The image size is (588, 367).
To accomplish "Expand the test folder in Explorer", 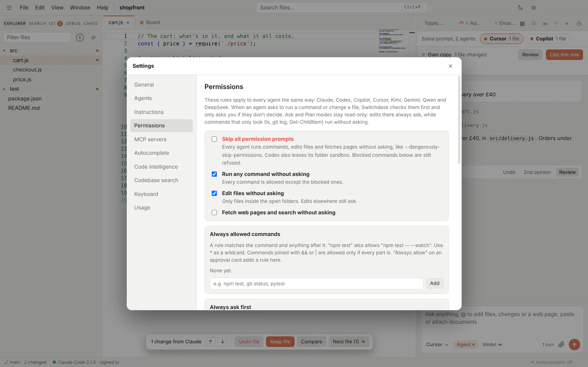I will 4,89.
